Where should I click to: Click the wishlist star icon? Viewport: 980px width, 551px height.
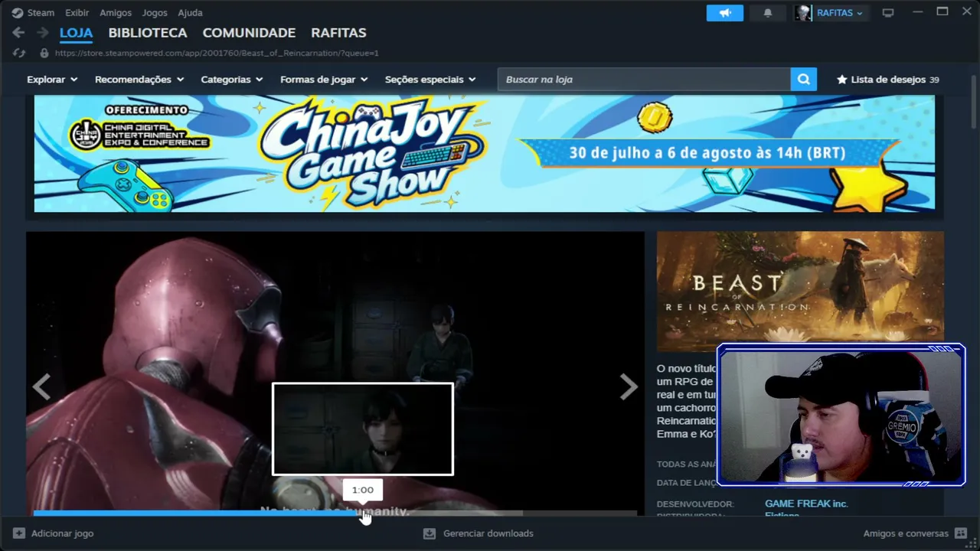click(x=842, y=80)
